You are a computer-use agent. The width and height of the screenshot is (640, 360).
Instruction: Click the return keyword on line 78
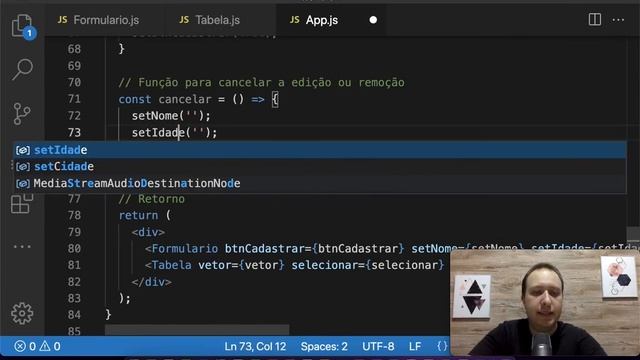pyautogui.click(x=138, y=216)
